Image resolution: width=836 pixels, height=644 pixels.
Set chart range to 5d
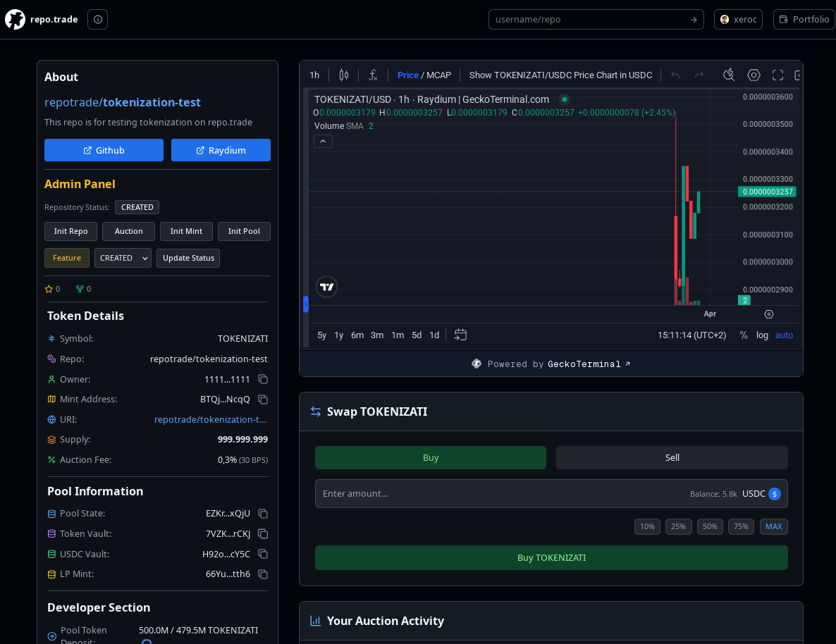[x=417, y=335]
